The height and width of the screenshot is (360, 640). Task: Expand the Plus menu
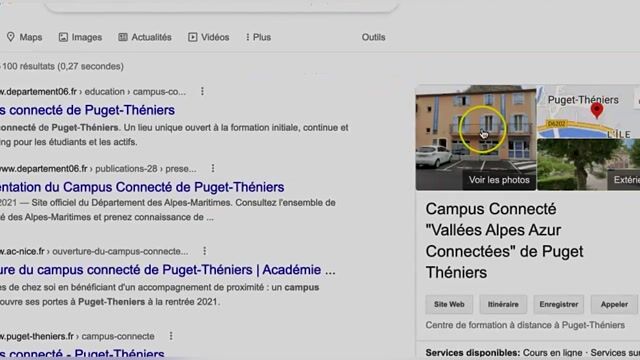click(x=258, y=37)
